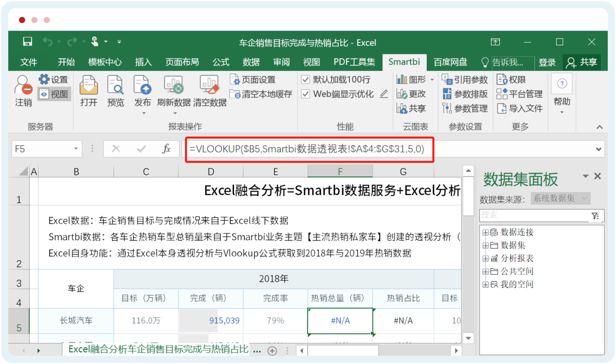Switch to the 公式 Formulas tab
616x364 pixels.
221,62
